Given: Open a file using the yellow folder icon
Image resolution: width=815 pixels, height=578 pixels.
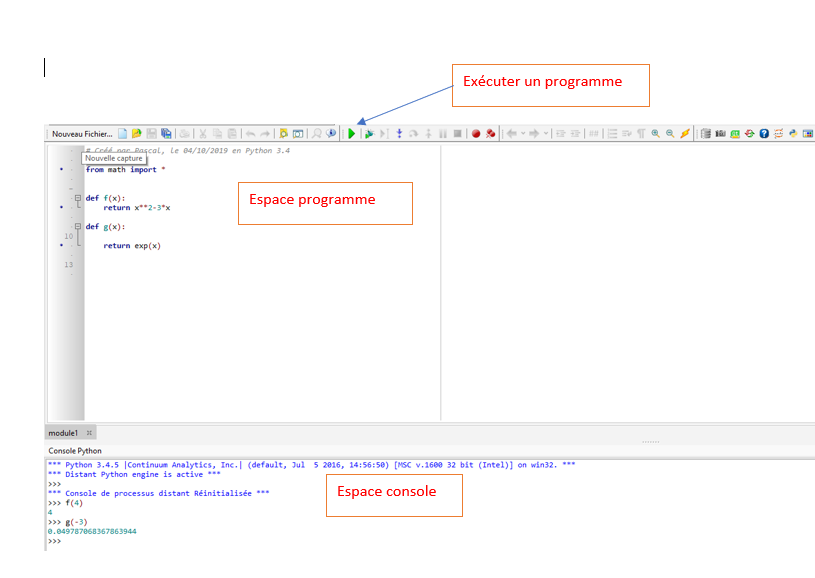Looking at the screenshot, I should (x=137, y=134).
